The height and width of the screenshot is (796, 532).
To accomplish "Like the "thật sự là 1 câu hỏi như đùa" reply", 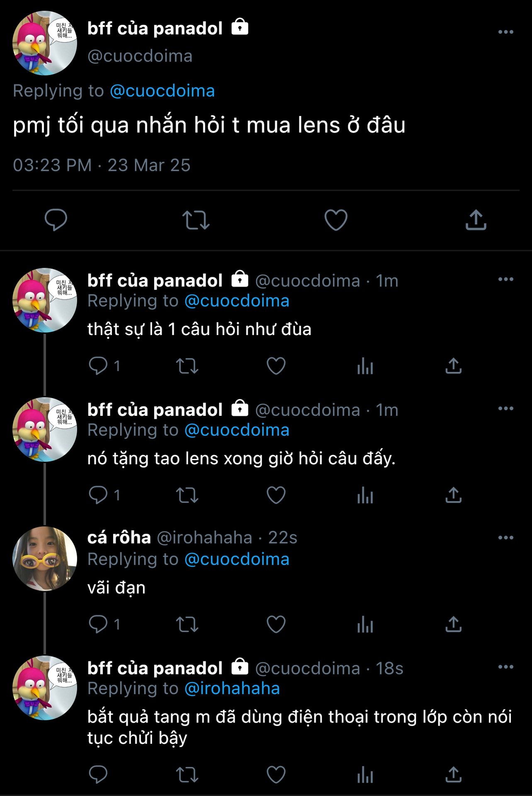I will (x=276, y=366).
